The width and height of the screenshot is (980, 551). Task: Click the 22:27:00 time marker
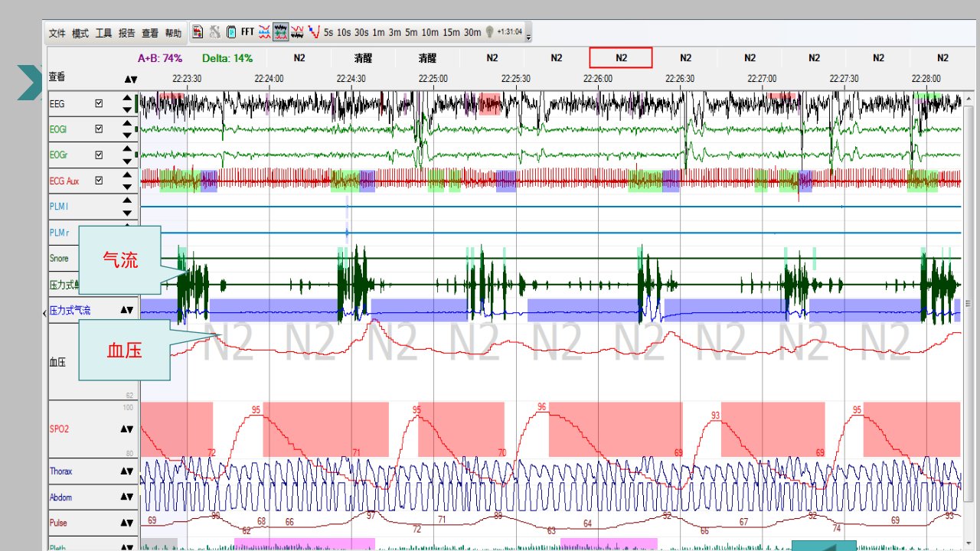pos(762,79)
